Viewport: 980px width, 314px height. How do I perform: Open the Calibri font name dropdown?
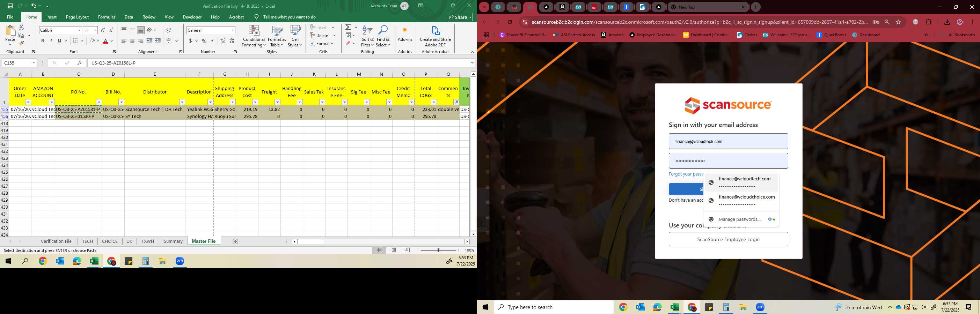[79, 30]
